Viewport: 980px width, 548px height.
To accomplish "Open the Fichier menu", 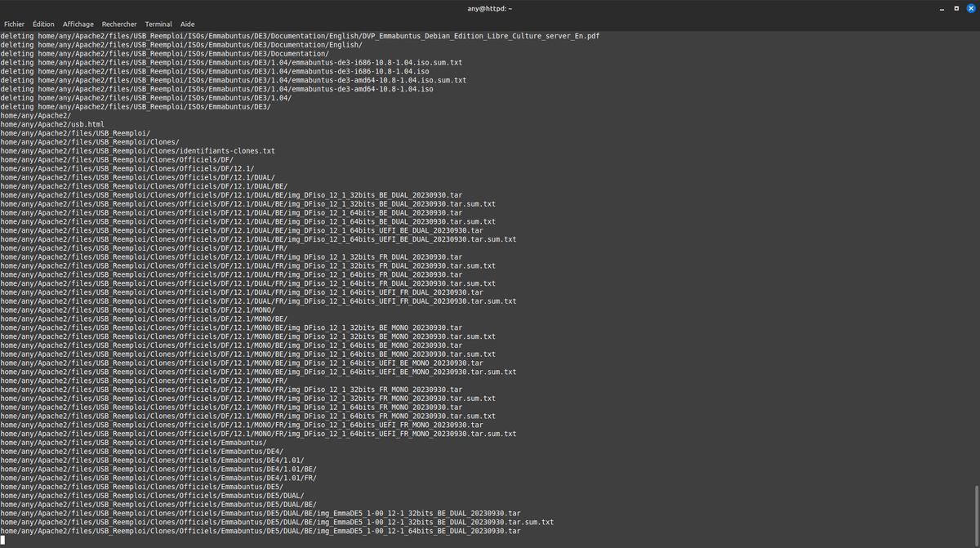I will click(x=14, y=23).
